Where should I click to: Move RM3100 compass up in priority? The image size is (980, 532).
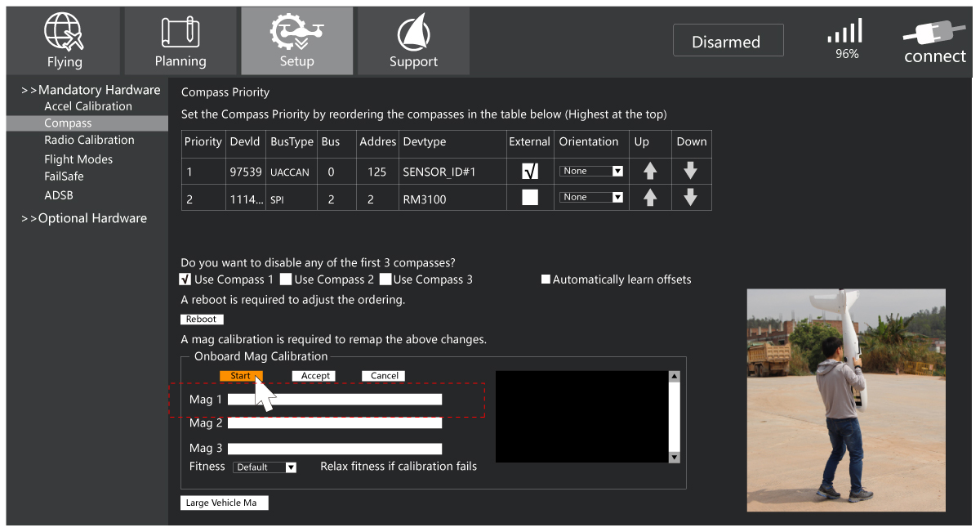click(x=650, y=198)
